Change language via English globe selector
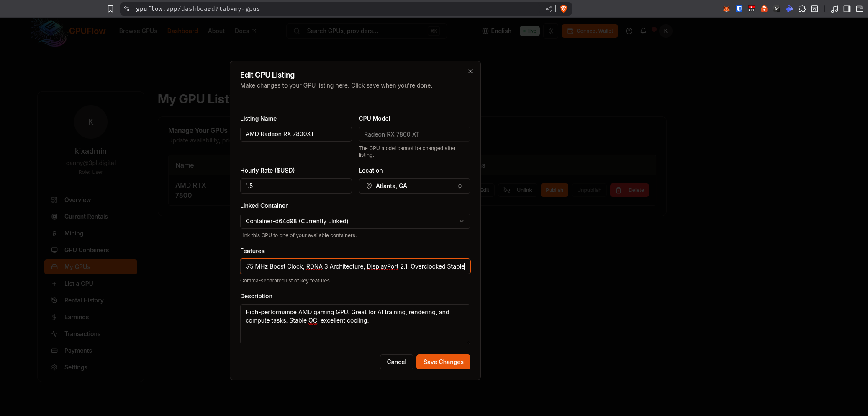The image size is (868, 416). click(x=497, y=31)
